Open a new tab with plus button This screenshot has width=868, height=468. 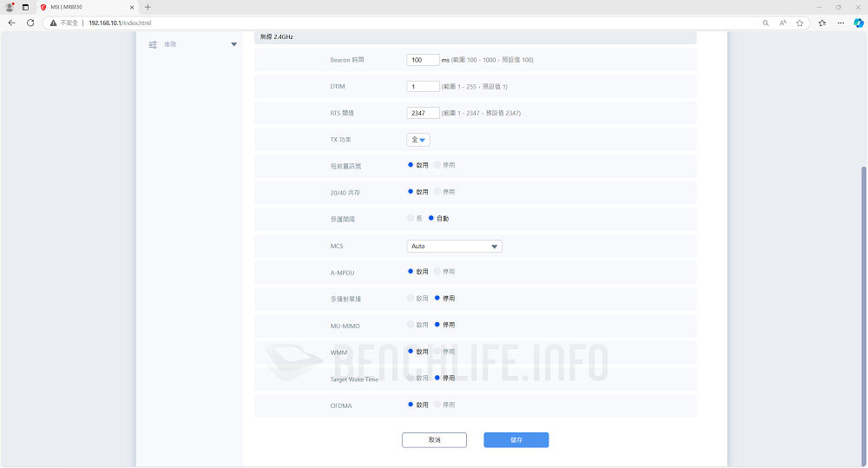click(x=148, y=7)
